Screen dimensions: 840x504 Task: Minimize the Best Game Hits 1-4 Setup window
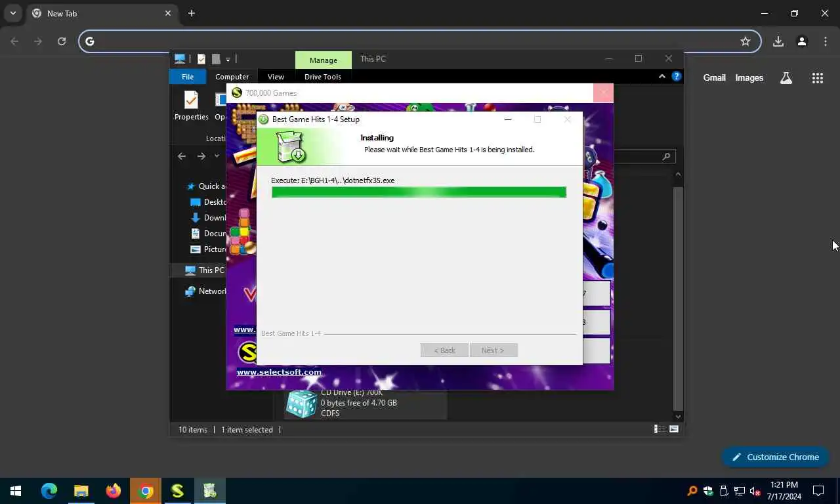[x=507, y=119]
